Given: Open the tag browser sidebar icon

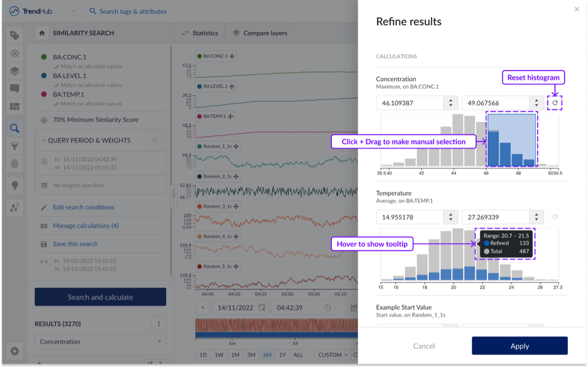Looking at the screenshot, I should click(14, 36).
